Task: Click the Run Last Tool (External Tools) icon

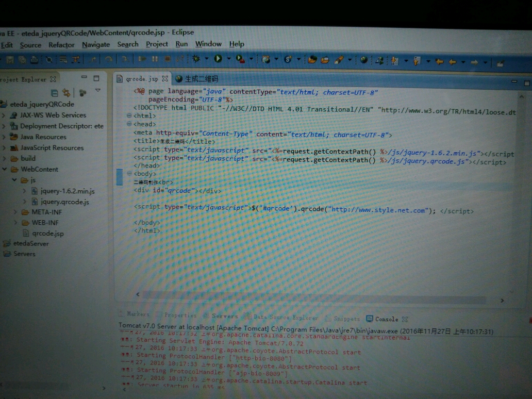Action: (240, 59)
